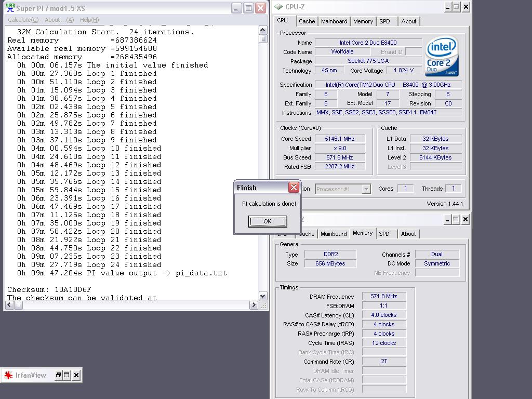532x399 pixels.
Task: Click Super PI horizontal scrollbar right arrow
Action: pyautogui.click(x=254, y=305)
